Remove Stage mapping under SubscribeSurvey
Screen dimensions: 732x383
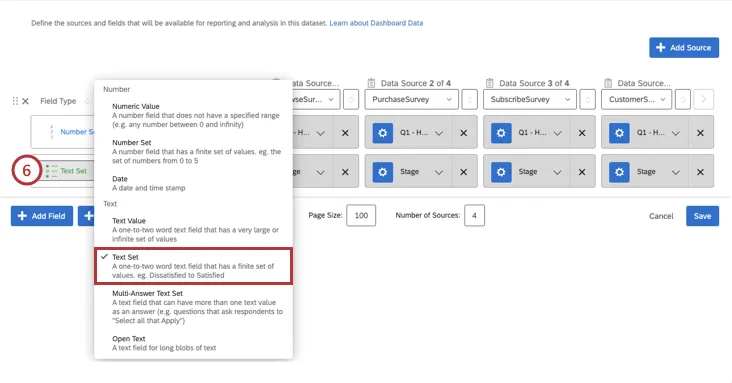pos(582,172)
